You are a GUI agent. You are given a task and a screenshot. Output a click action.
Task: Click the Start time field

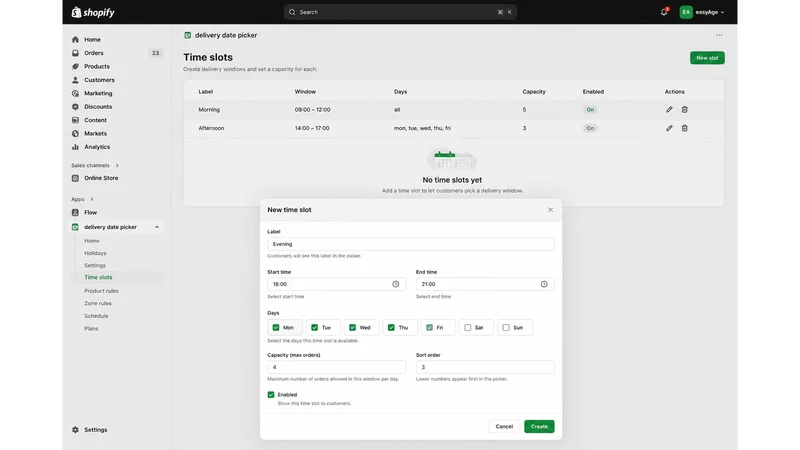[336, 284]
